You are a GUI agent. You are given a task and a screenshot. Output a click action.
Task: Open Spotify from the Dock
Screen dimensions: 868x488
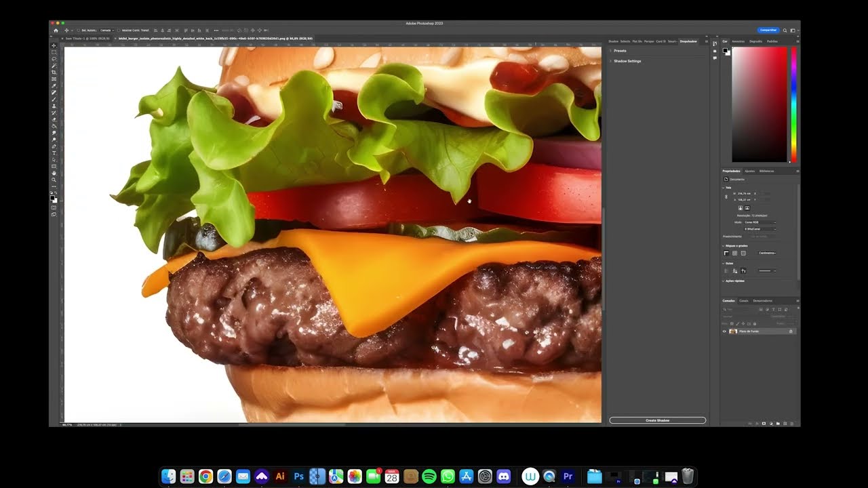click(429, 476)
